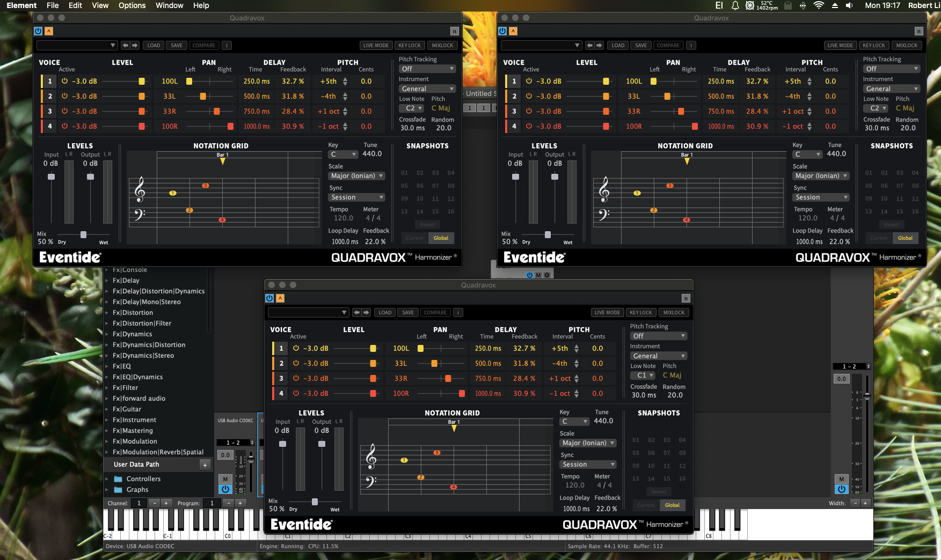Toggle voice 1 active in top-right Quadravox
Screen dimensions: 941x560
point(529,82)
